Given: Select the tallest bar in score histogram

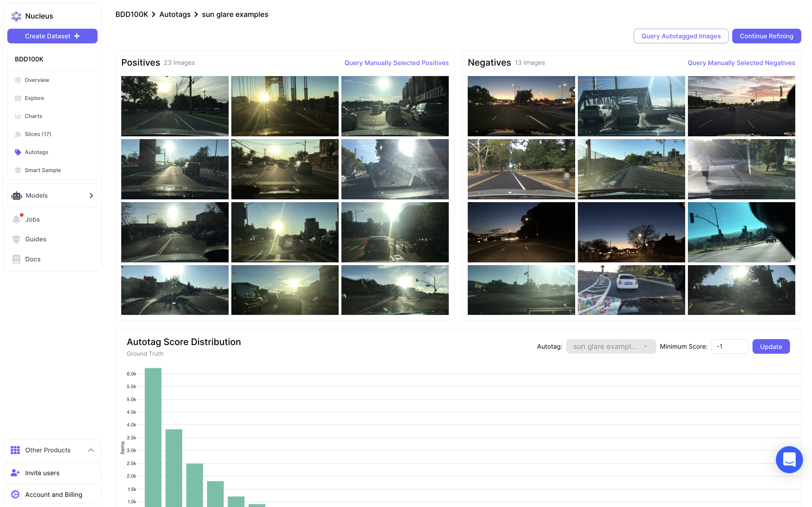Looking at the screenshot, I should click(x=153, y=436).
